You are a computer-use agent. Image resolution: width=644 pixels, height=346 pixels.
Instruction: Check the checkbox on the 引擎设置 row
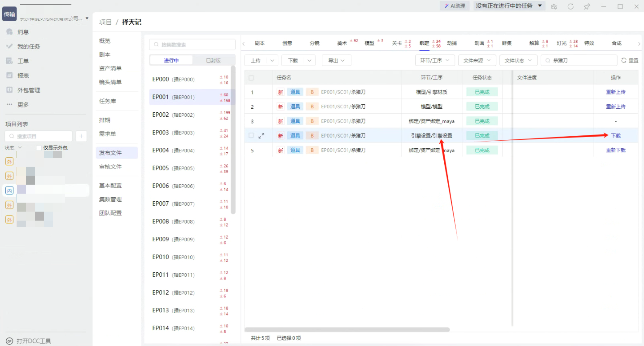tap(251, 136)
